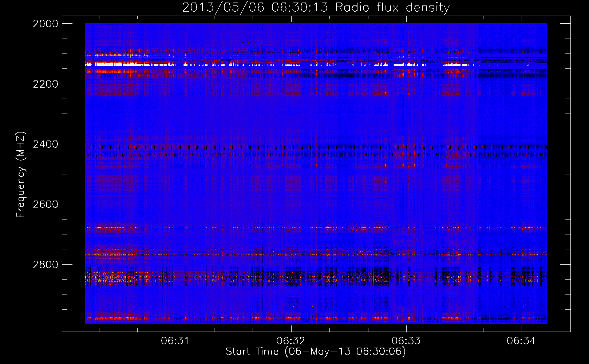Select the "Frequency (MHZ)" y-axis label
Screen dimensions: 589x364
pyautogui.click(x=21, y=175)
